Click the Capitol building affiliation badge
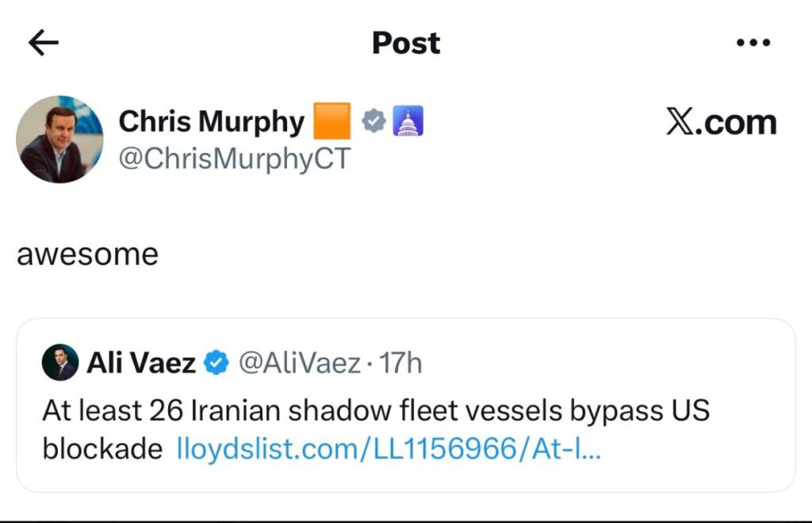The width and height of the screenshot is (812, 523). [408, 122]
